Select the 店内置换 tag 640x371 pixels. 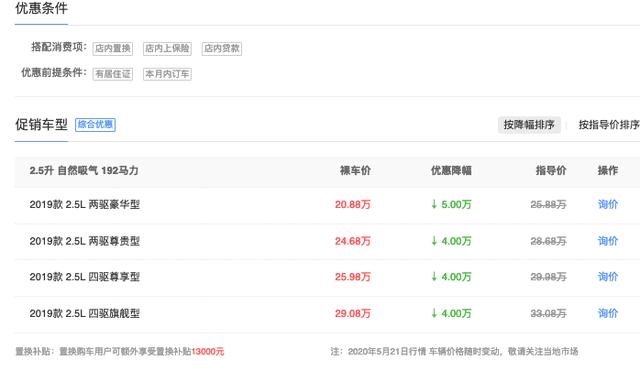click(x=113, y=49)
